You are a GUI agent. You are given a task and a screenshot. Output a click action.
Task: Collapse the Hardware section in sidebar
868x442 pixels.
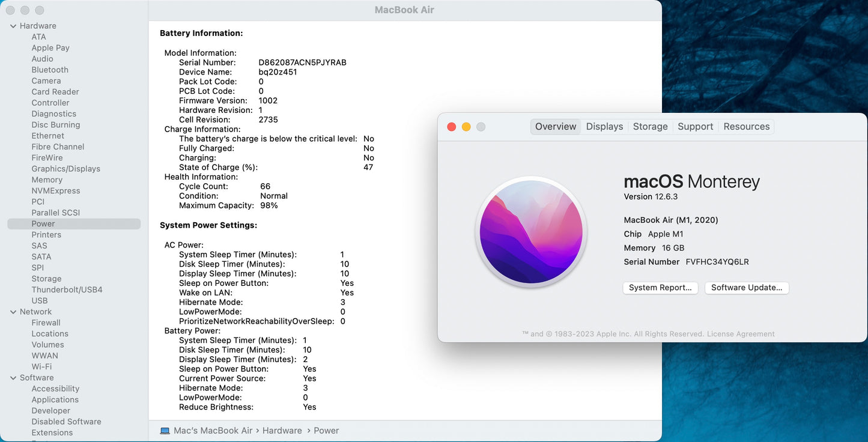point(13,26)
